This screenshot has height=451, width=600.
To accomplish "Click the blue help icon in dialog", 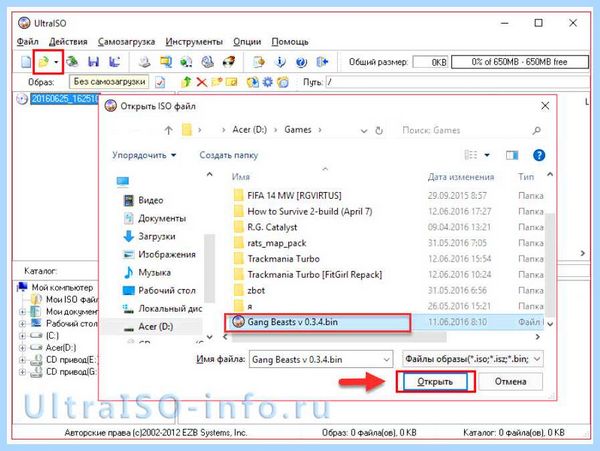I will (539, 155).
